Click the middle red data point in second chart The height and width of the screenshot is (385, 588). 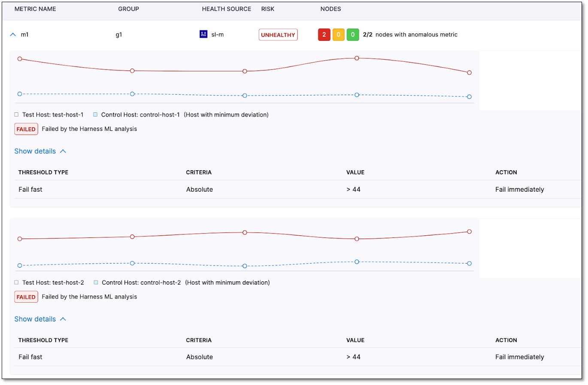(245, 232)
